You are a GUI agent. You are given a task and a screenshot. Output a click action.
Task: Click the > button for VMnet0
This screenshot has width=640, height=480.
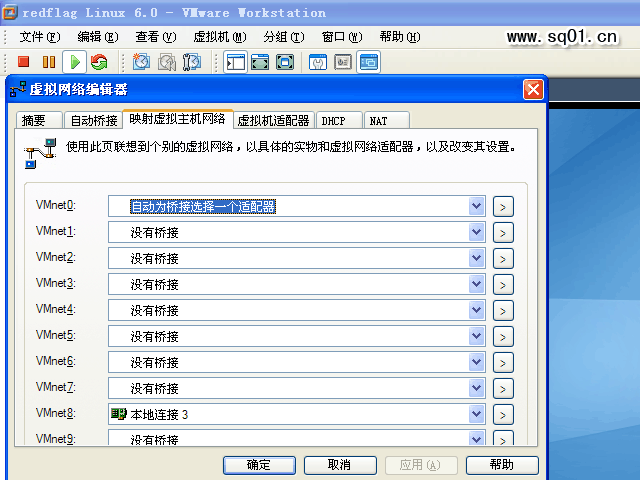503,207
